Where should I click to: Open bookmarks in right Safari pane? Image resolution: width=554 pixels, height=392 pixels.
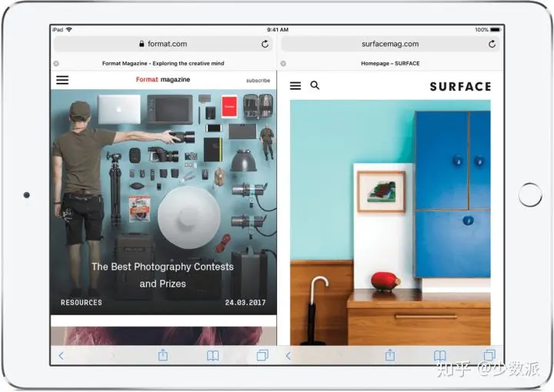(440, 356)
